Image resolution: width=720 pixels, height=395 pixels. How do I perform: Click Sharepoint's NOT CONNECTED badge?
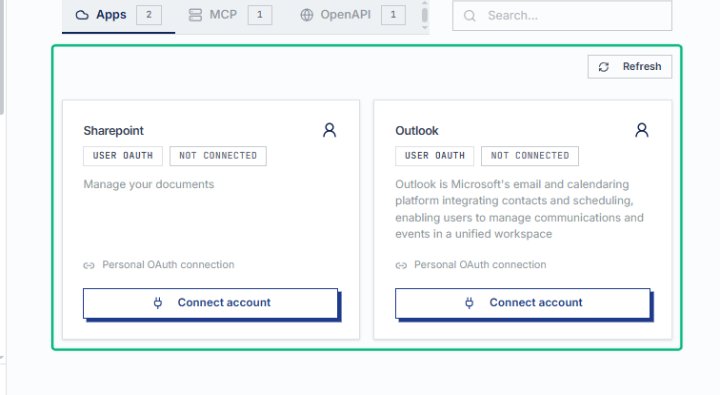click(218, 156)
